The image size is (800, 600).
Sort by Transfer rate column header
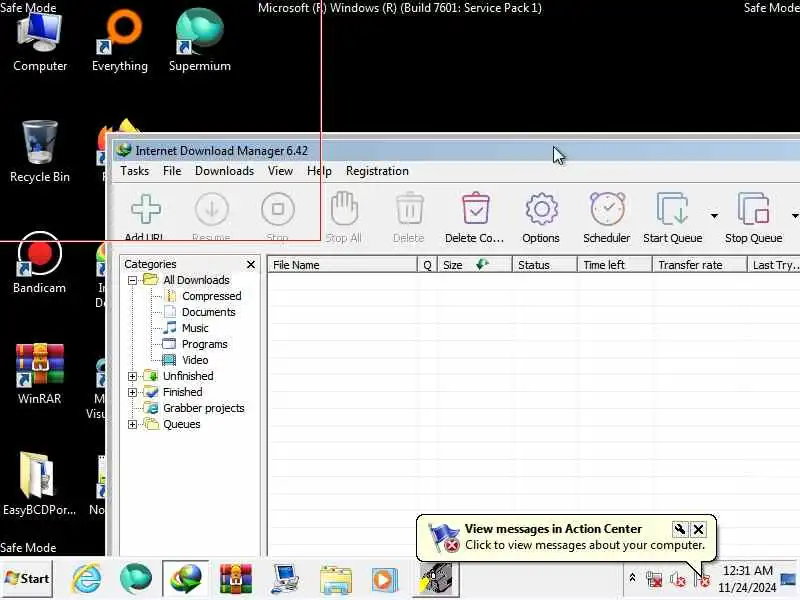pos(699,265)
